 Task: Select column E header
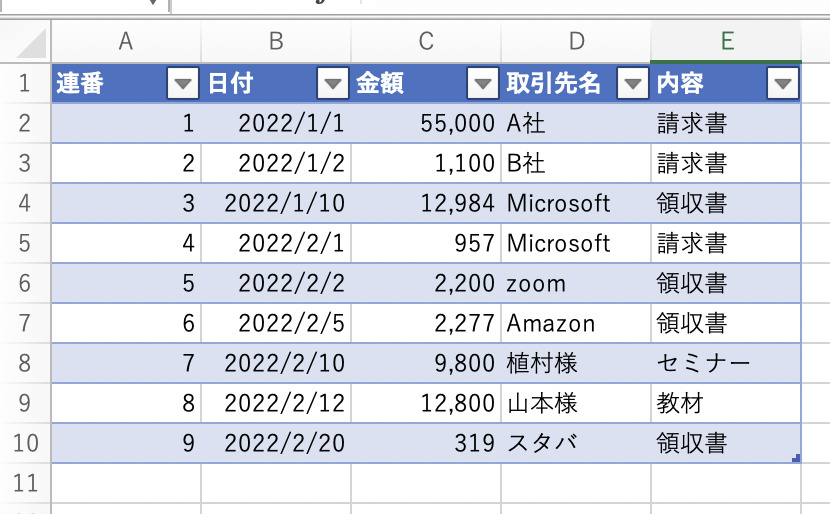click(726, 41)
